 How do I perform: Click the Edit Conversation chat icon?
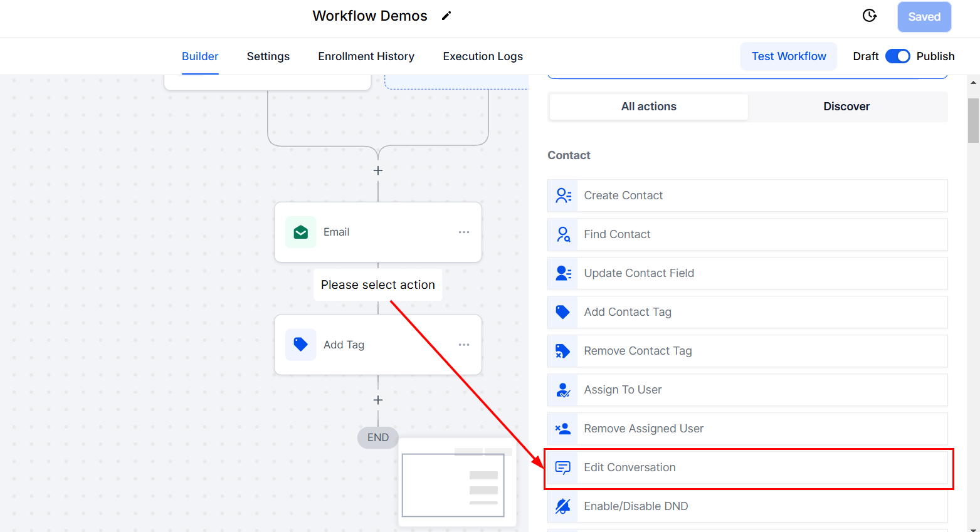[563, 467]
